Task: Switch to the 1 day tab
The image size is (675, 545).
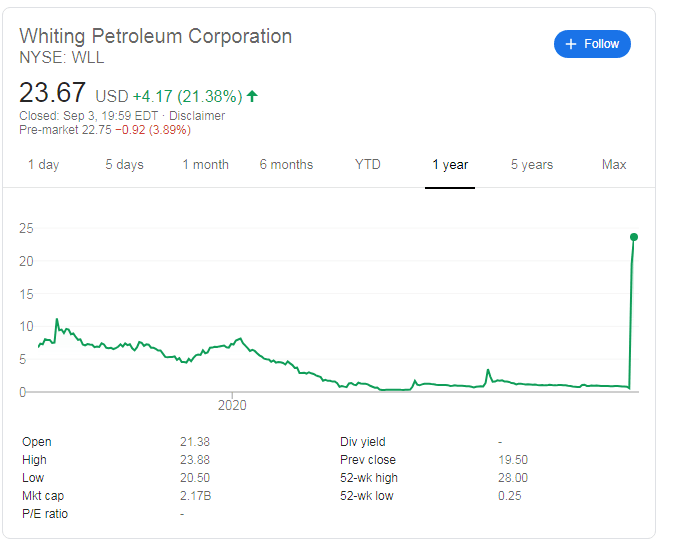Action: [x=43, y=165]
